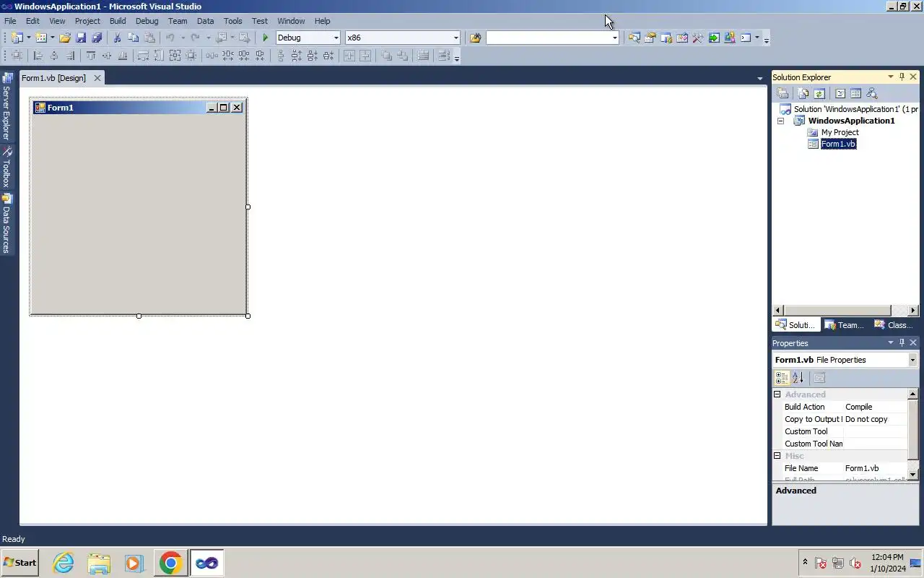Click the Cut scissors icon
Image resolution: width=924 pixels, height=578 pixels.
point(117,38)
